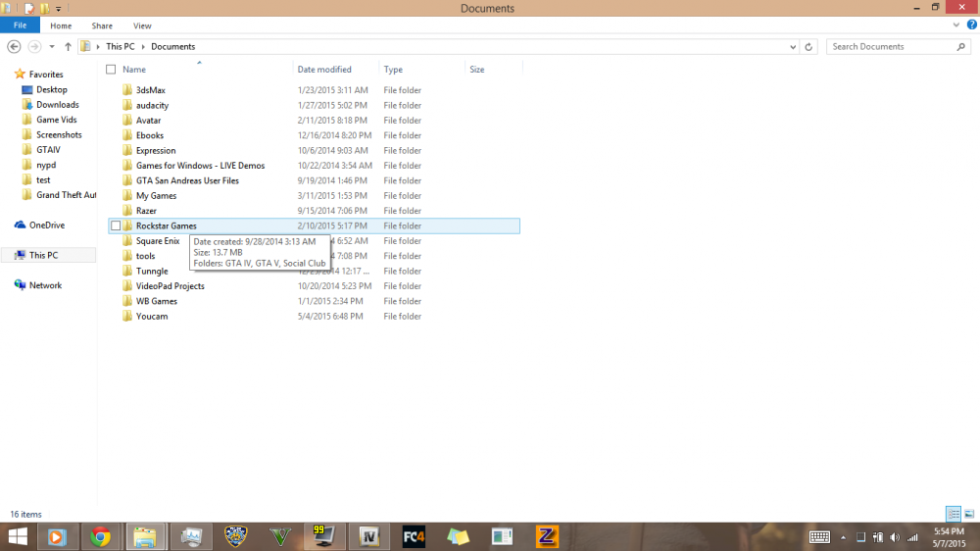Image resolution: width=980 pixels, height=551 pixels.
Task: Select Games for Windows - LIVE Demos folder
Action: (201, 165)
